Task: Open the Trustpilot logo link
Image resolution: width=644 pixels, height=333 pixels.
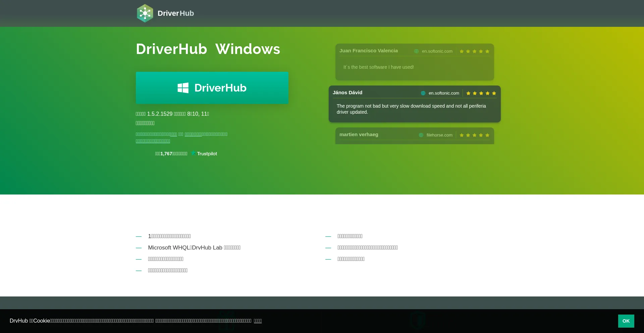Action: point(204,154)
